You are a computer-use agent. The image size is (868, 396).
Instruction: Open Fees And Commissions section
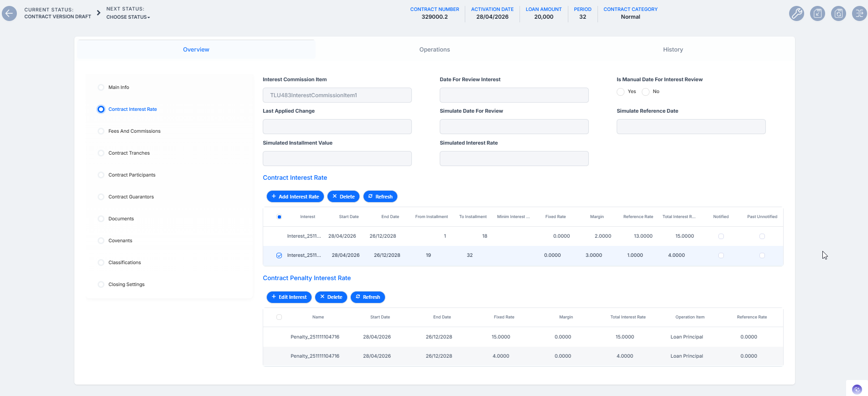pyautogui.click(x=134, y=131)
